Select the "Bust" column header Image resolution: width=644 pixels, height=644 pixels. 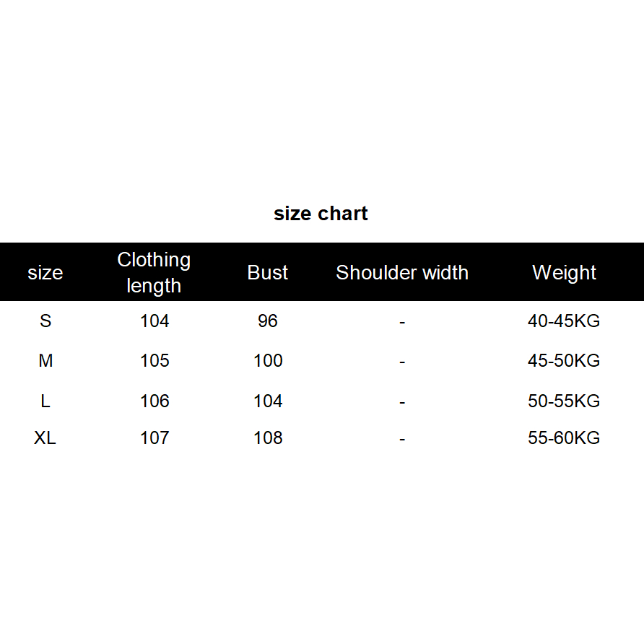coord(267,273)
